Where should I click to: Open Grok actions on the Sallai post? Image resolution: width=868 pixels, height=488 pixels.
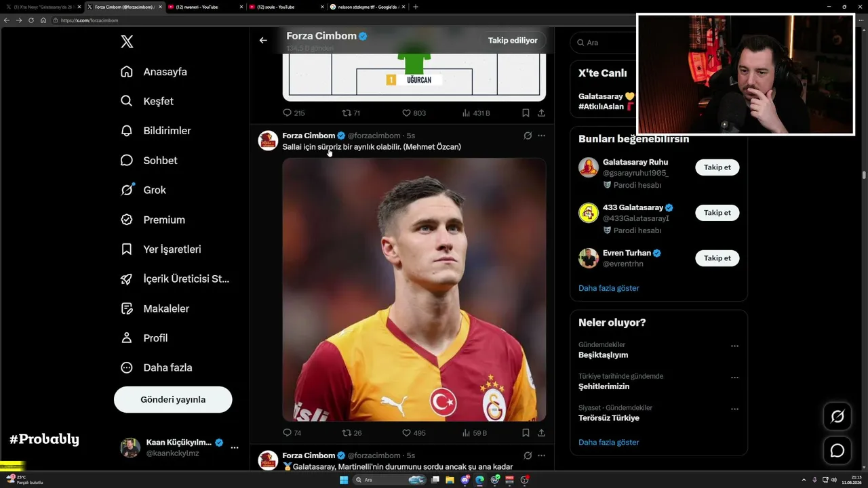(528, 136)
